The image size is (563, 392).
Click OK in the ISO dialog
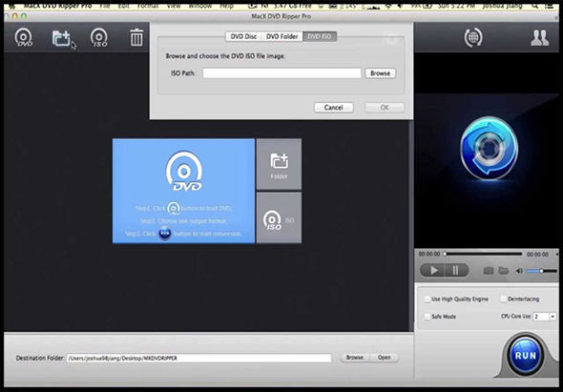point(385,108)
